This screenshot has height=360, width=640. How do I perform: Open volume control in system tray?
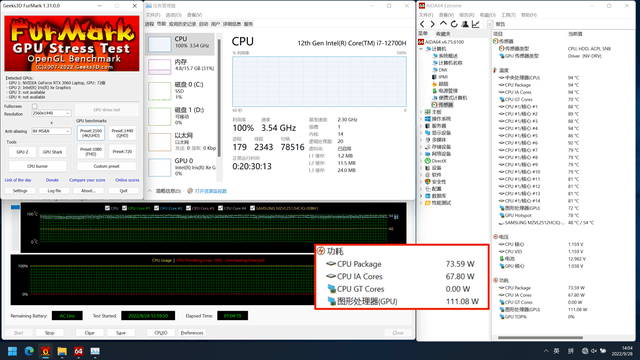(594, 351)
